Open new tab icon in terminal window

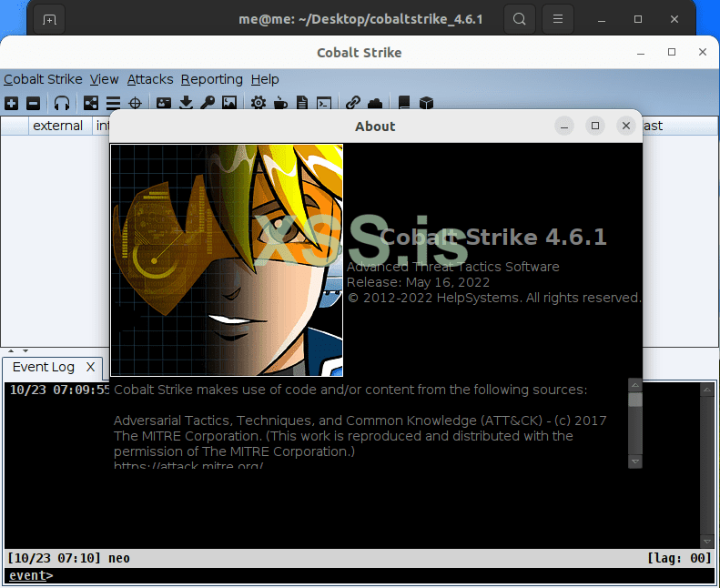coord(49,19)
